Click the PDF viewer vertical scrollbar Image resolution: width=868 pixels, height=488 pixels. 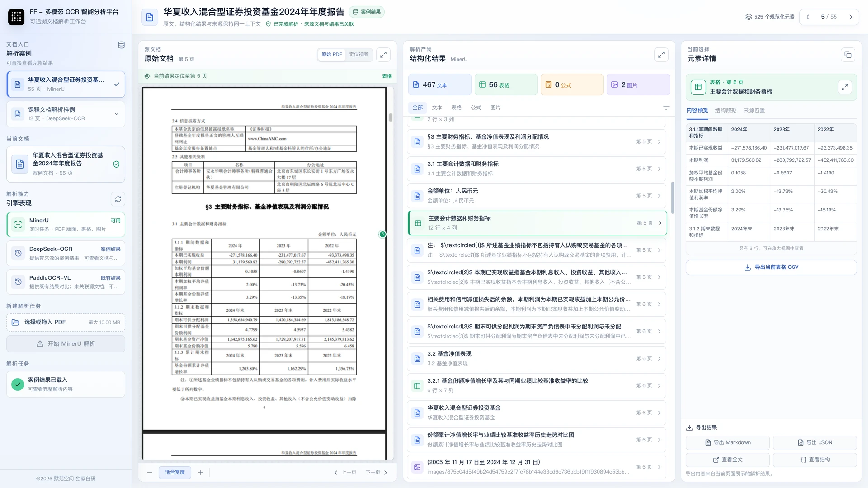pyautogui.click(x=391, y=117)
